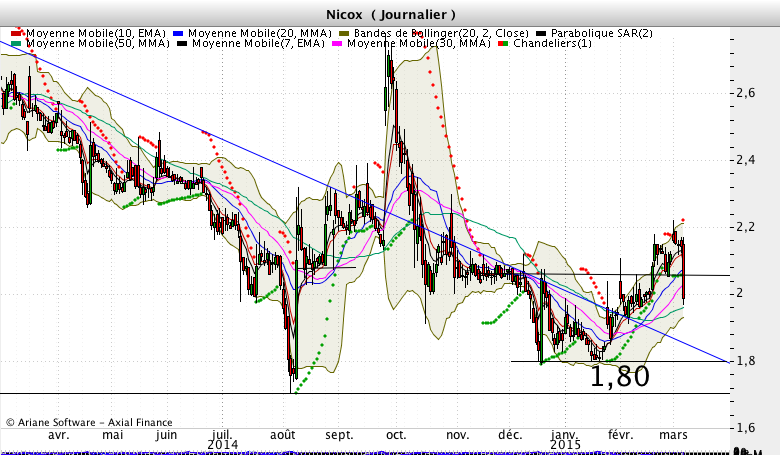Viewport: 780px width, 455px height.
Task: Click the black swatch for Parabolique SAR(2)
Action: click(x=541, y=33)
